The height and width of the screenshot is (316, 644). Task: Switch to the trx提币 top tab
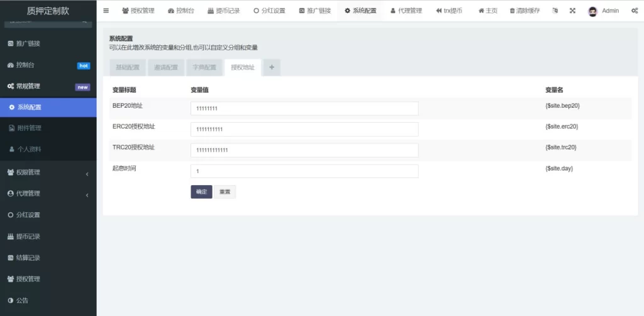tap(449, 11)
